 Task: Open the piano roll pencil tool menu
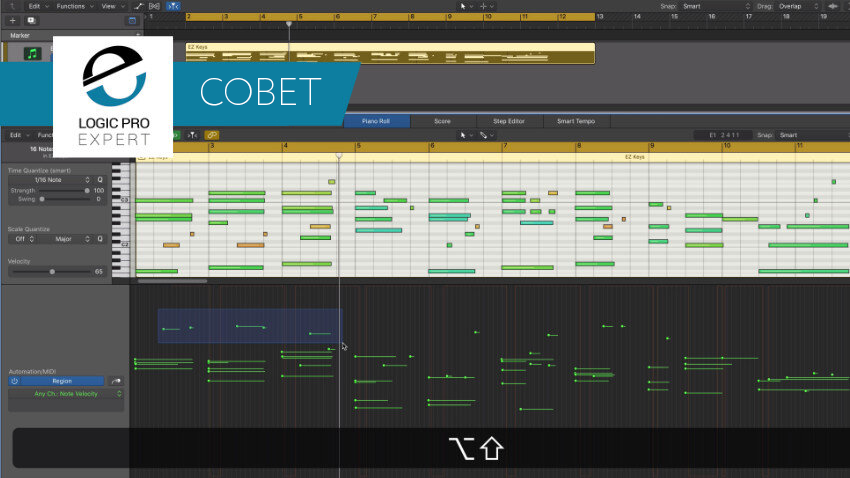[486, 135]
